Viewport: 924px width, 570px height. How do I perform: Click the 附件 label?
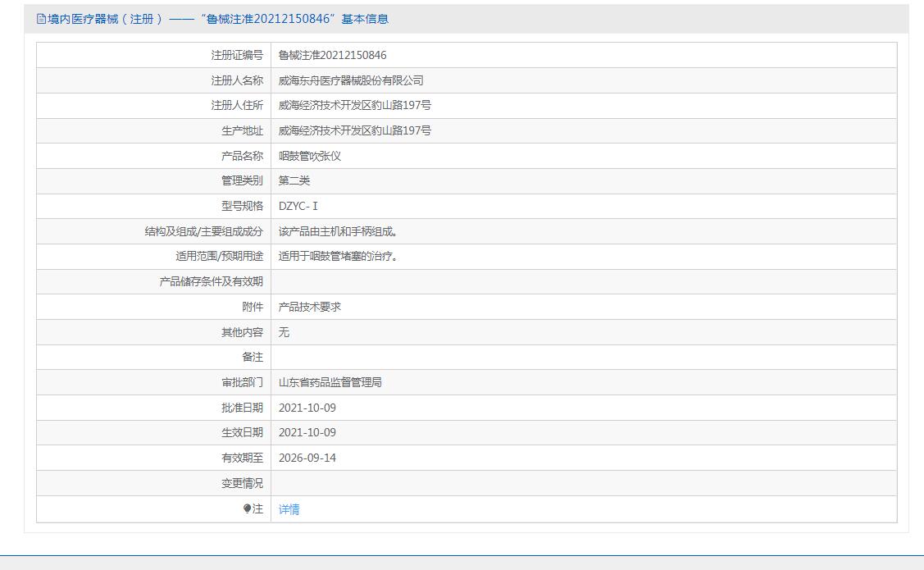point(253,307)
